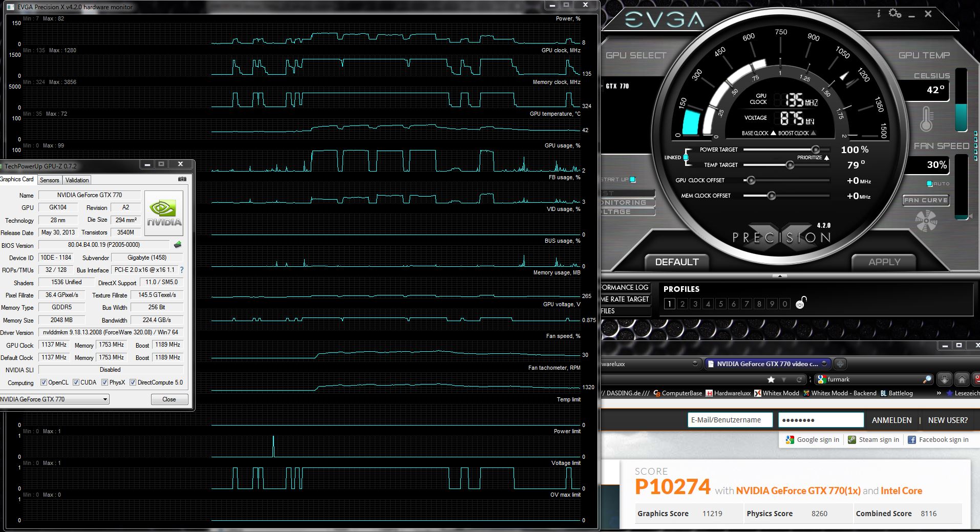
Task: Switch to the Sensors tab in GPU-Z
Action: coord(50,180)
